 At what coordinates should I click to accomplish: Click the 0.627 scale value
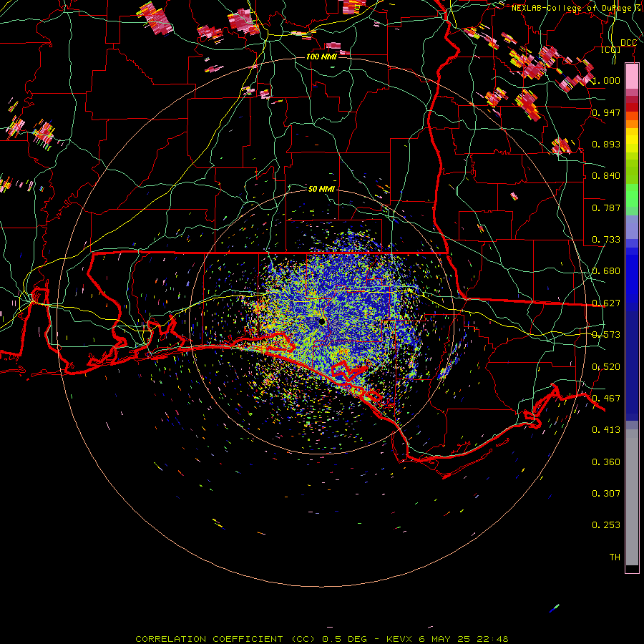click(x=606, y=303)
